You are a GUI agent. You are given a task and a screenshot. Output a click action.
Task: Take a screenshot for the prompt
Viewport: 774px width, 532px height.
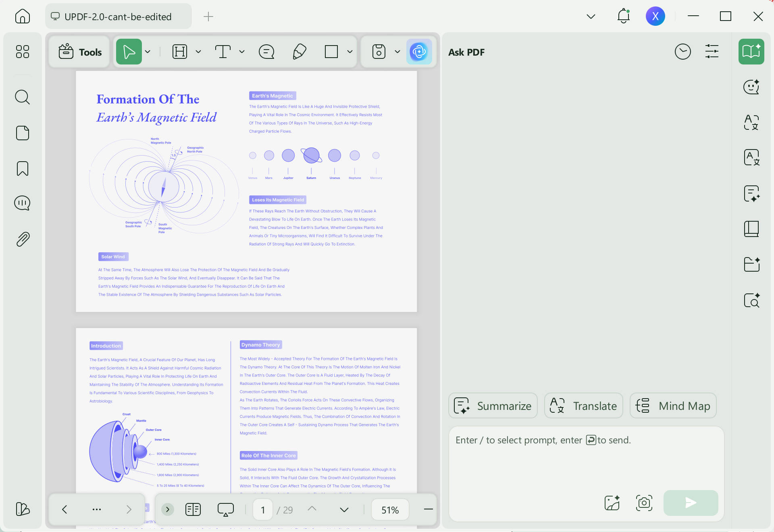[x=644, y=503]
